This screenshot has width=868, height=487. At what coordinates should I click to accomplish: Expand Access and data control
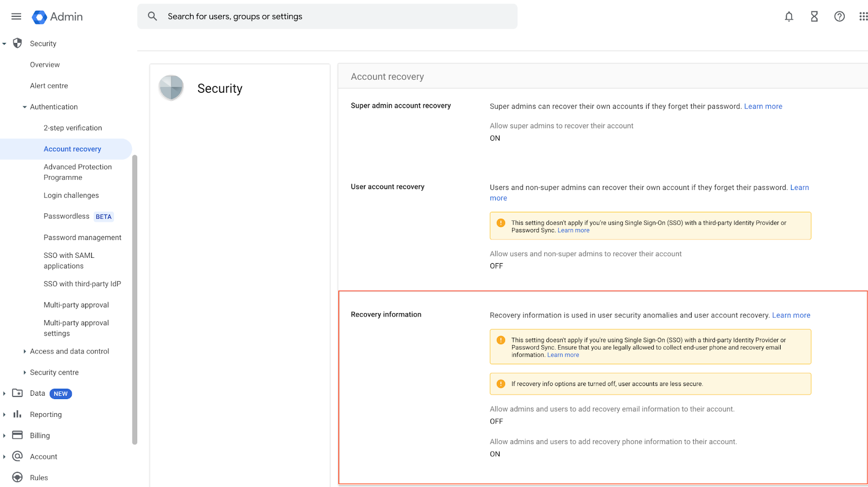pyautogui.click(x=24, y=351)
